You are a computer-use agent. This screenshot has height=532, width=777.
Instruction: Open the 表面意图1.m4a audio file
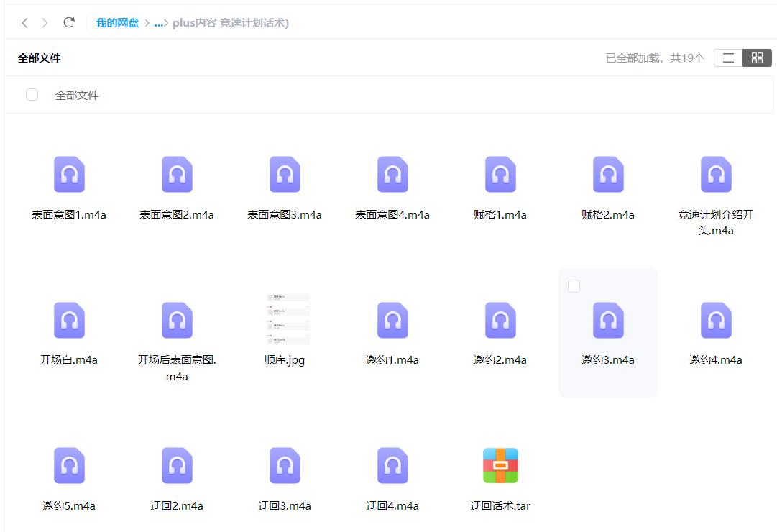coord(69,175)
